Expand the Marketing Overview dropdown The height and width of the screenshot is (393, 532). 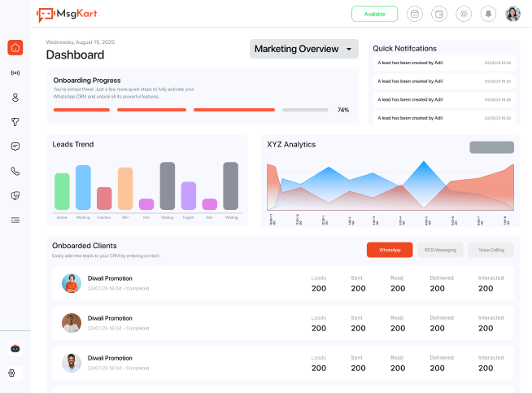(x=304, y=49)
